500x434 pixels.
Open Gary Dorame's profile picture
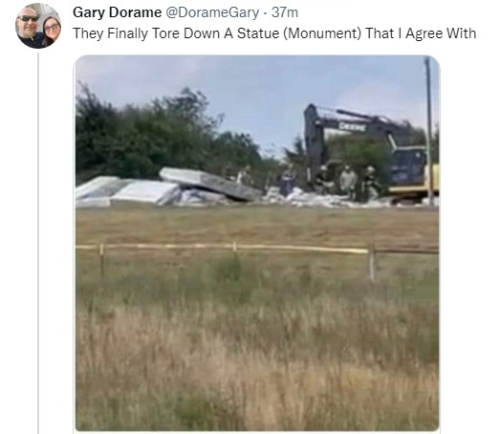click(38, 26)
